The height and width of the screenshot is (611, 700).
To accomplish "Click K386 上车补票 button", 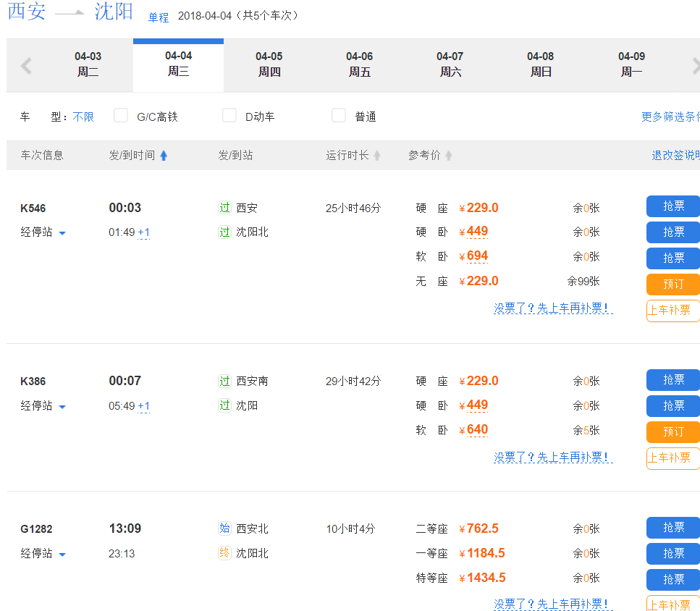I will [673, 458].
